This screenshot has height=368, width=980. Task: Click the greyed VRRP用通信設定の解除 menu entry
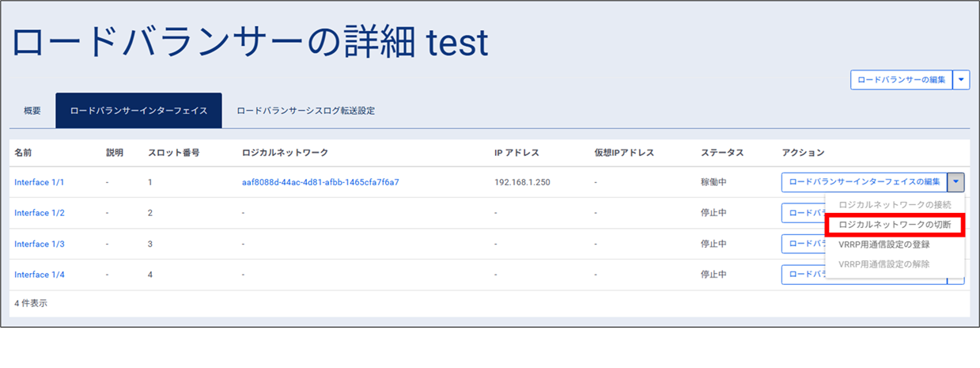click(884, 264)
